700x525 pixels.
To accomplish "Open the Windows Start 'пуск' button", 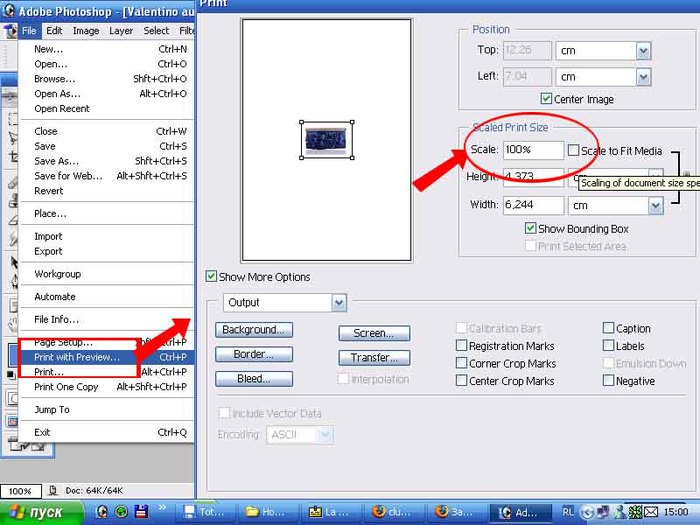I will [42, 512].
